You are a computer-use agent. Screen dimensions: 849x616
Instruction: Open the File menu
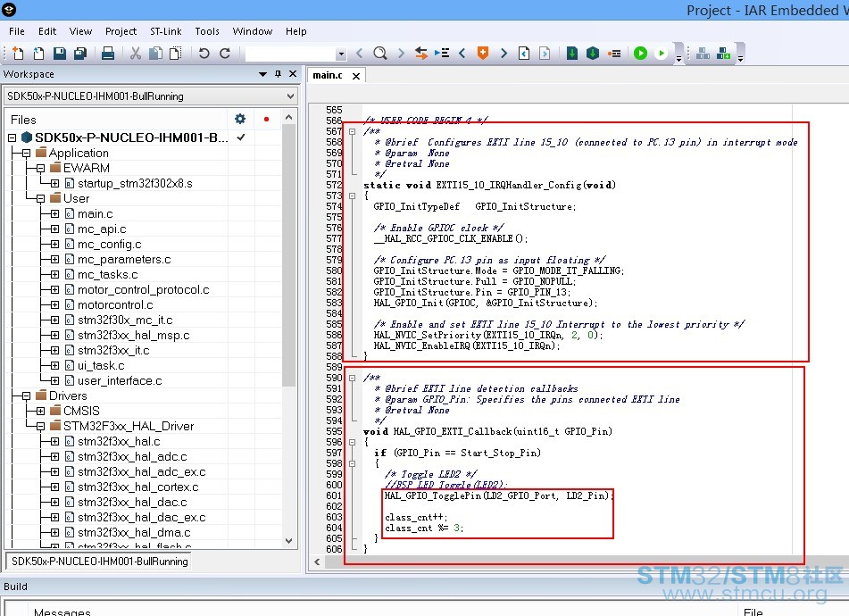click(16, 31)
